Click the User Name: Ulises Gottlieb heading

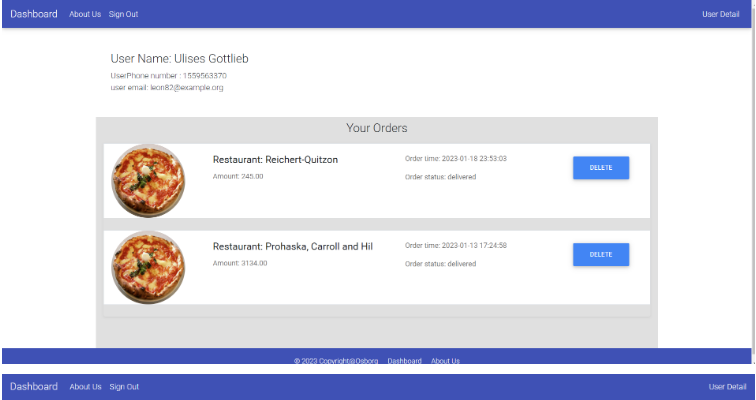click(x=179, y=59)
